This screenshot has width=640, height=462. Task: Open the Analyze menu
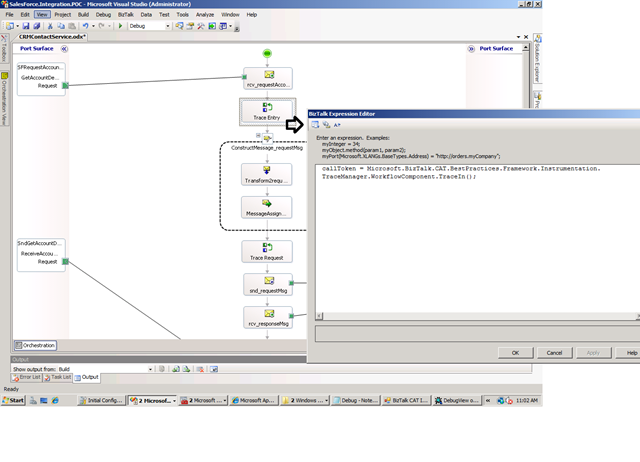(x=205, y=14)
